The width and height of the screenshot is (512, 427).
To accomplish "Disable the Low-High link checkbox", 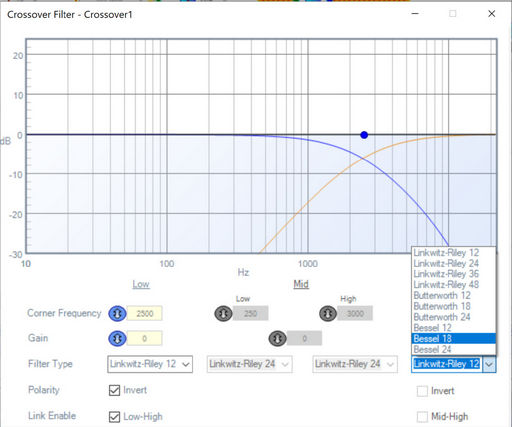I will tap(114, 417).
